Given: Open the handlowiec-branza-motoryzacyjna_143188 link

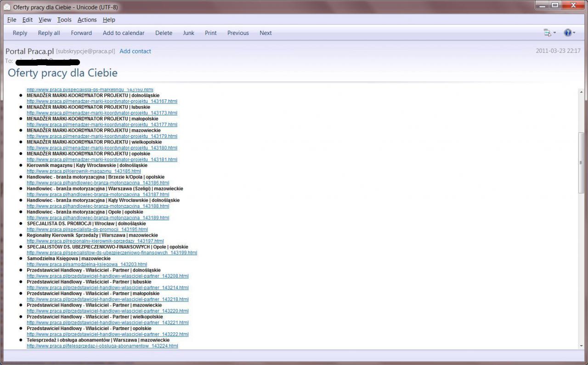Looking at the screenshot, I should pos(98,206).
